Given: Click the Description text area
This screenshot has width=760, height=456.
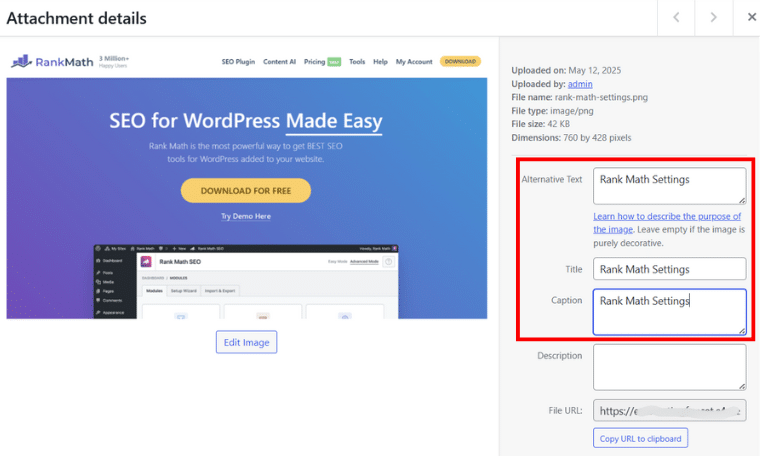Looking at the screenshot, I should pos(669,367).
